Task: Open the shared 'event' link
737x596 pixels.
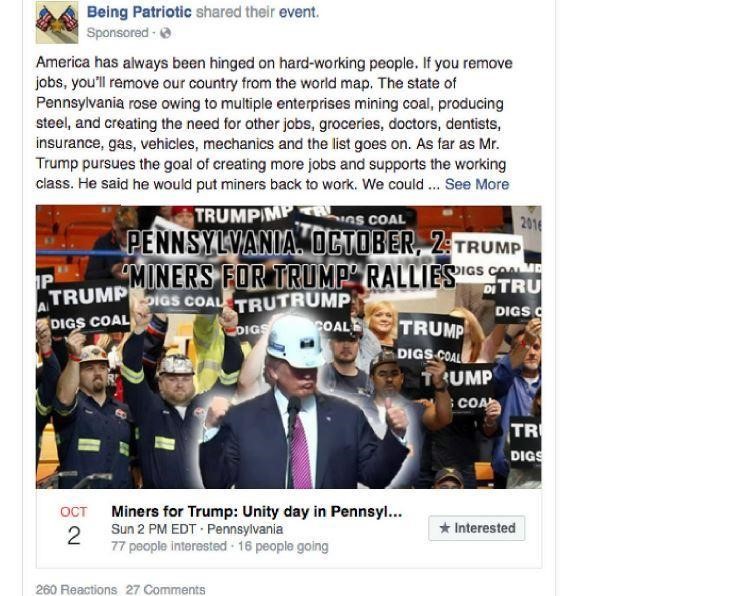Action: (298, 12)
